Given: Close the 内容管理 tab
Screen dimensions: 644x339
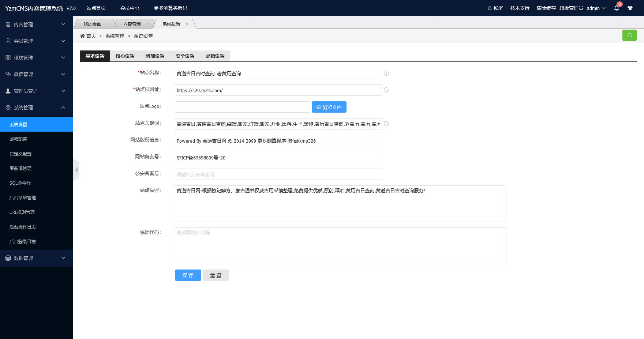Looking at the screenshot, I should [x=147, y=24].
